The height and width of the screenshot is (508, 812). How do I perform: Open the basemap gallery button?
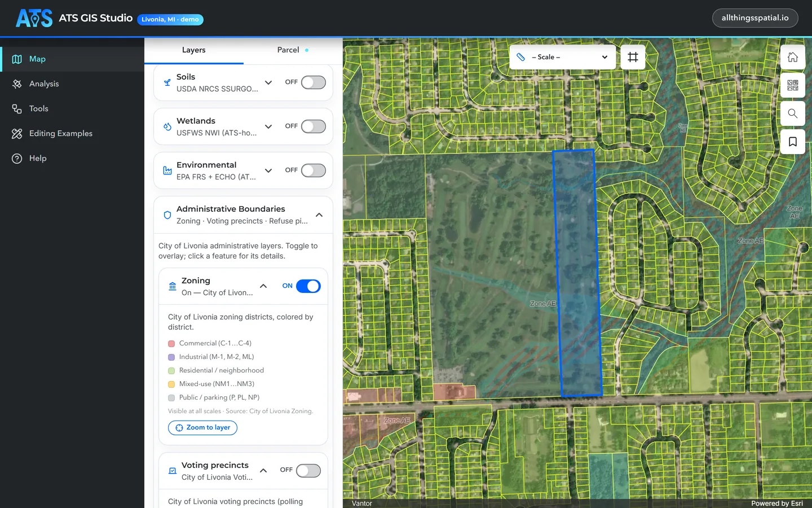tap(793, 85)
